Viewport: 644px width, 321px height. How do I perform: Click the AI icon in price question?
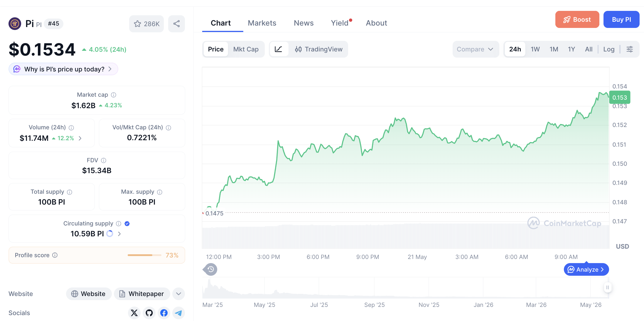pos(17,69)
